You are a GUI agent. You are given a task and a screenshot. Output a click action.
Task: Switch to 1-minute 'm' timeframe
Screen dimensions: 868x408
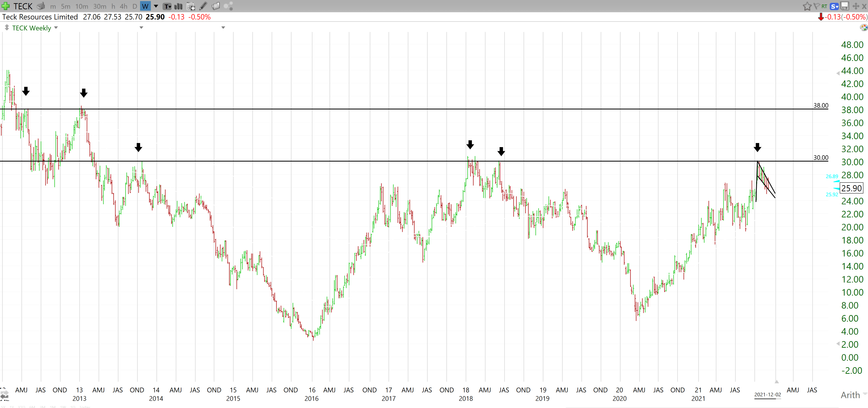(53, 6)
